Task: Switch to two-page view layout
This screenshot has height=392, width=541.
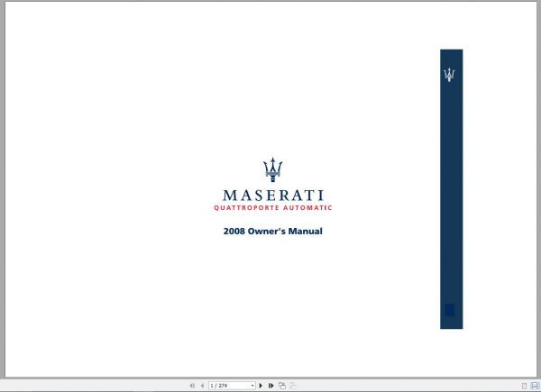Action: [535, 386]
